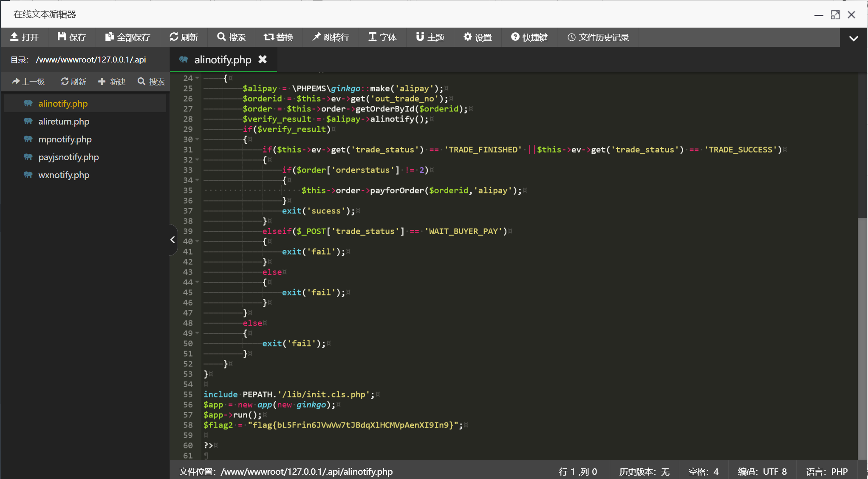This screenshot has width=868, height=479.
Task: Fold code block at line 30
Action: 197,139
